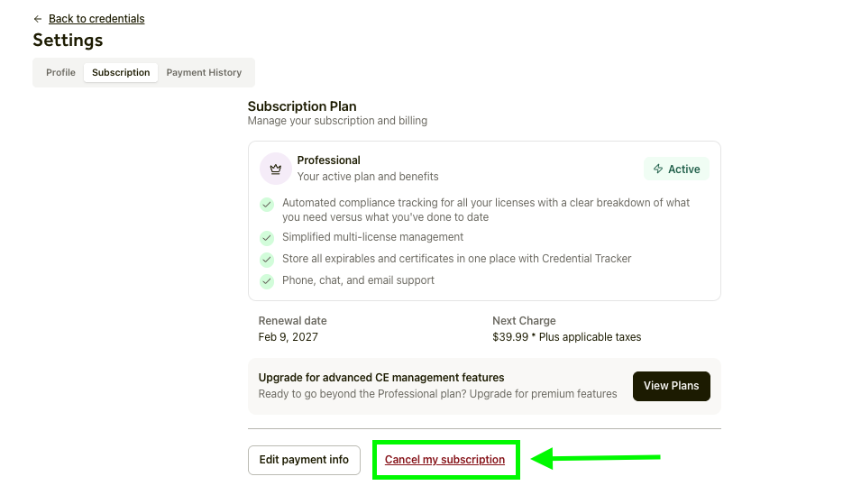Click the Feb 9, 2027 renewal date
This screenshot has width=852, height=504.
[x=289, y=337]
